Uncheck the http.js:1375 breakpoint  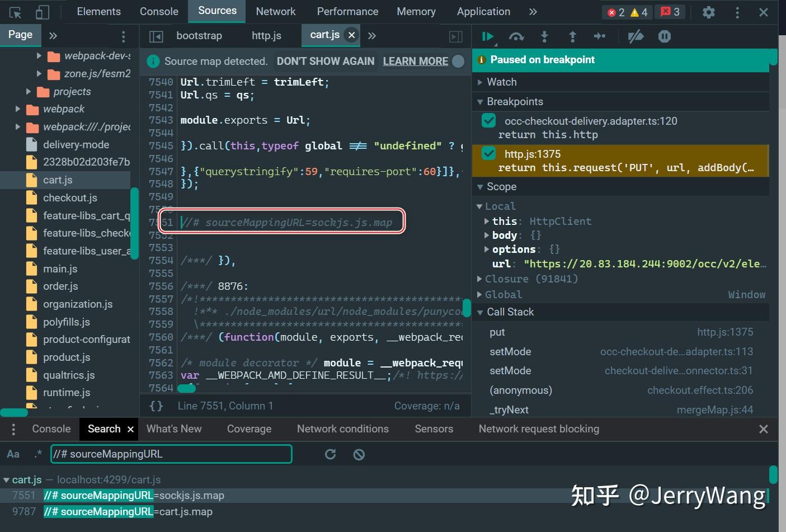coord(488,154)
